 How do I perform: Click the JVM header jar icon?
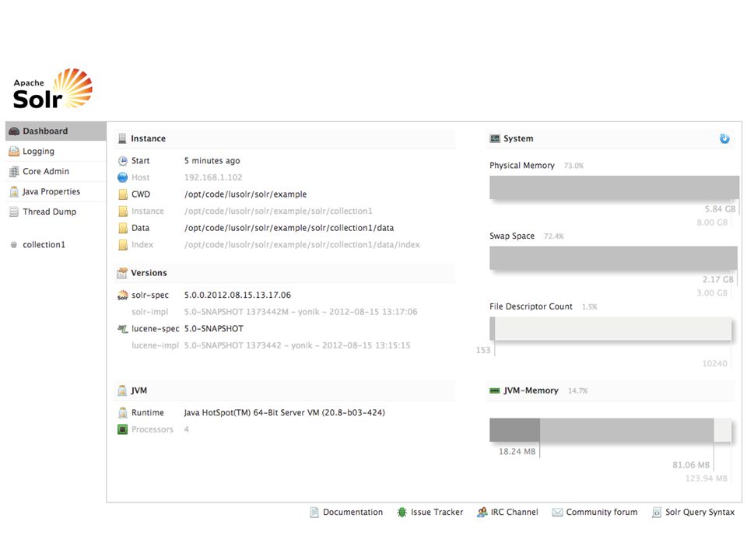click(x=122, y=390)
